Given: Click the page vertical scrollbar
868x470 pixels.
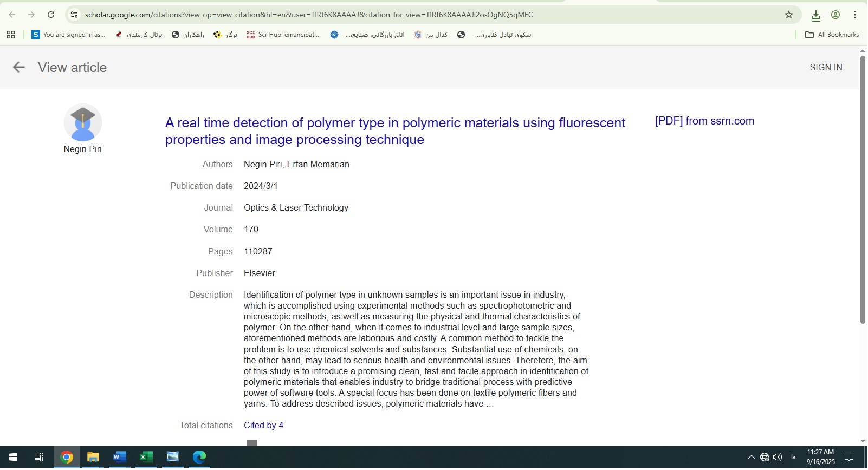Looking at the screenshot, I should 863,190.
